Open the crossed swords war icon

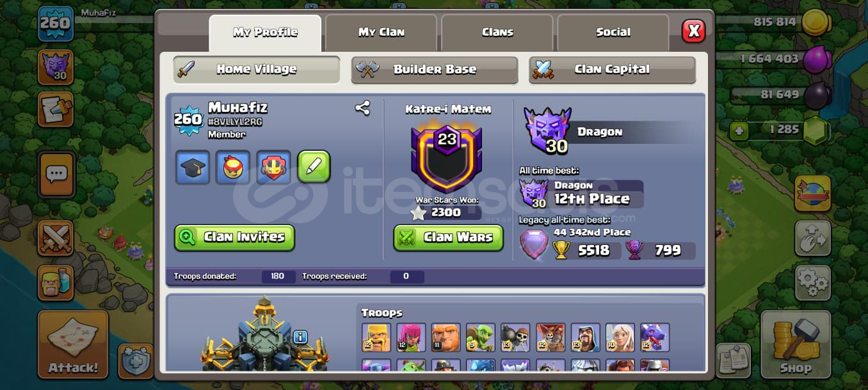tap(56, 238)
